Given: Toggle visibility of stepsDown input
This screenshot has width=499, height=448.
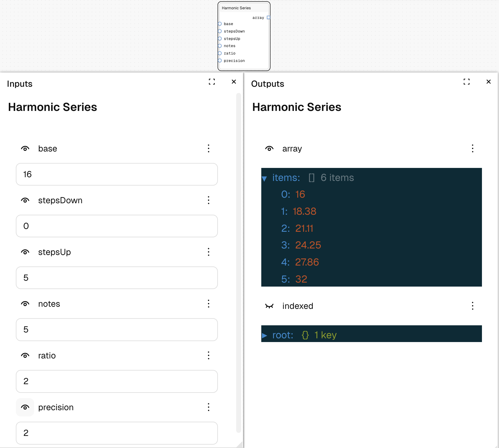Looking at the screenshot, I should pyautogui.click(x=25, y=200).
